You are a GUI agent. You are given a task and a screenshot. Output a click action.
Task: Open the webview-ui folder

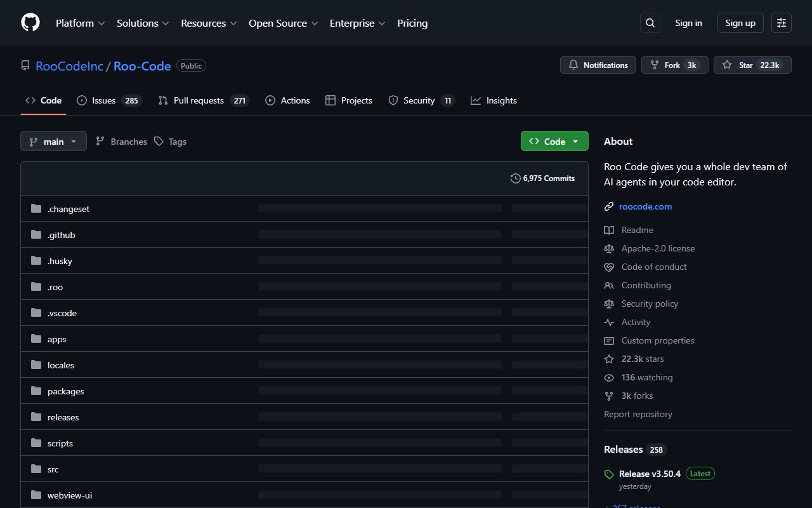click(x=70, y=495)
